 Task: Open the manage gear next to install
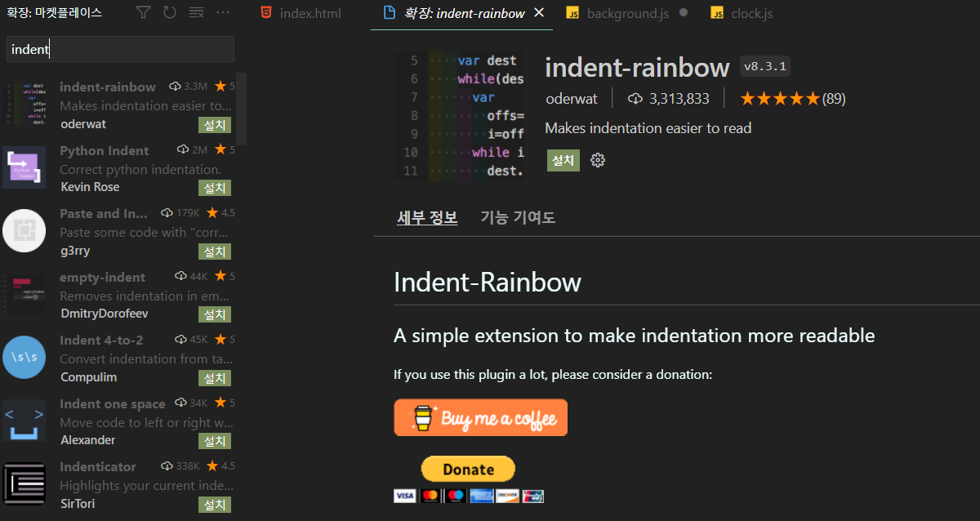tap(598, 160)
